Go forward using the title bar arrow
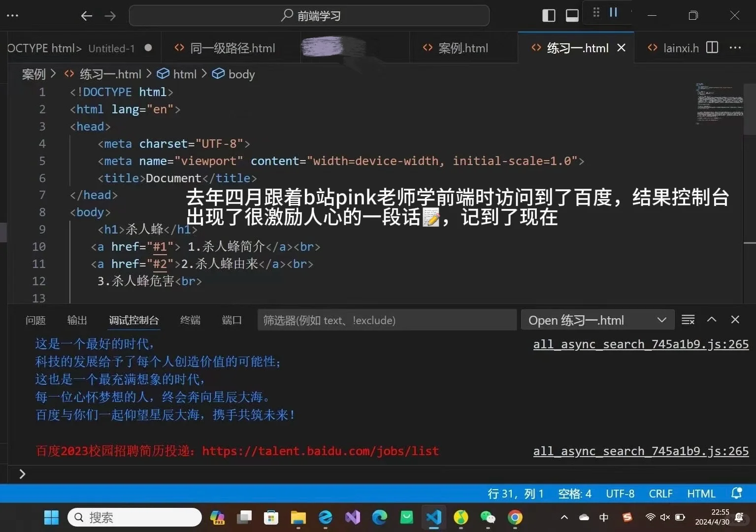This screenshot has height=532, width=756. (x=110, y=16)
